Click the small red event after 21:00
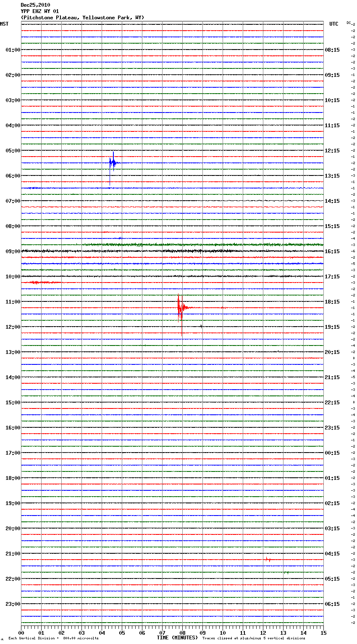This screenshot has height=644, width=357. (268, 559)
